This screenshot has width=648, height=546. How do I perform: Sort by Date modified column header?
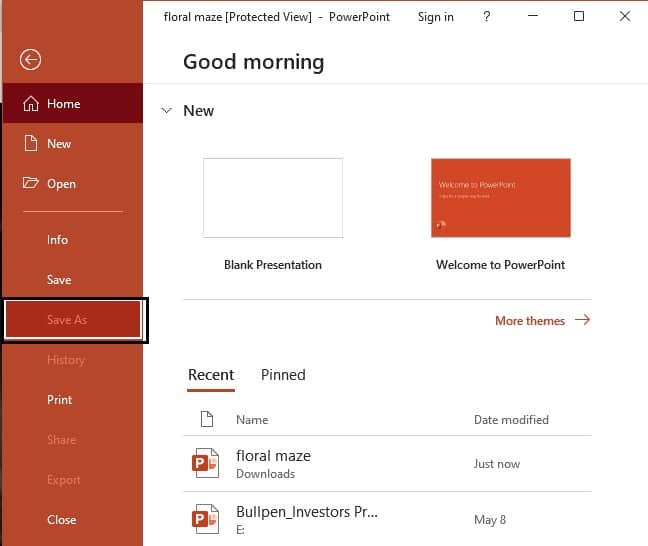coord(511,420)
